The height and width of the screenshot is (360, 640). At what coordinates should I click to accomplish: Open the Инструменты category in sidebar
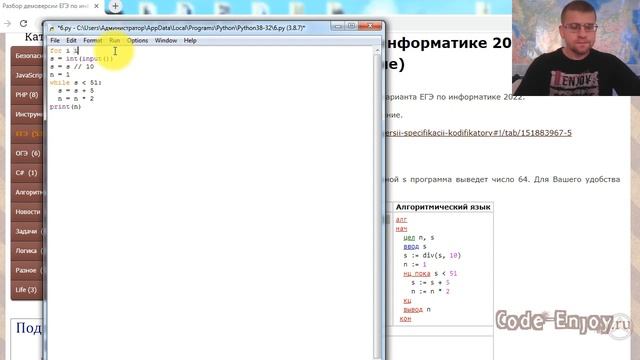(x=27, y=114)
